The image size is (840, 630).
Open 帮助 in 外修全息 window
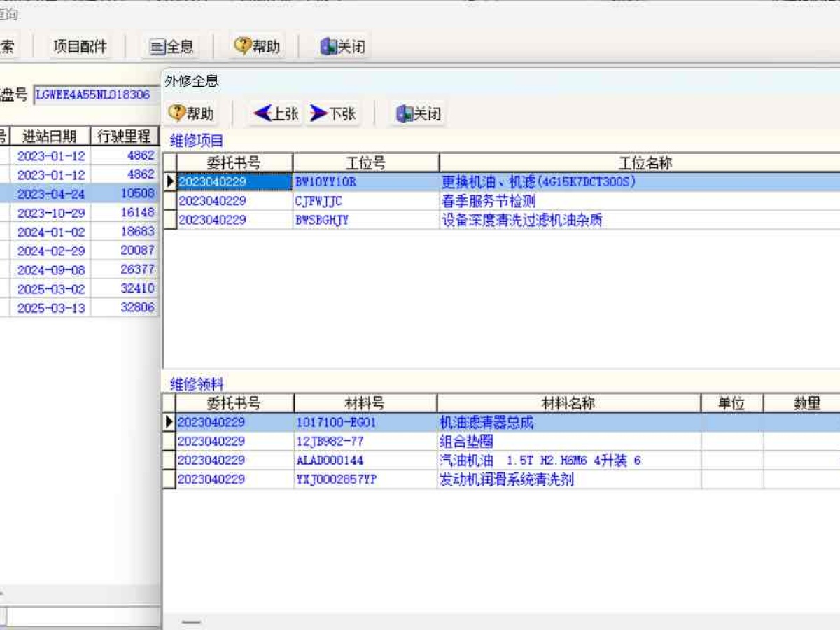(x=191, y=113)
